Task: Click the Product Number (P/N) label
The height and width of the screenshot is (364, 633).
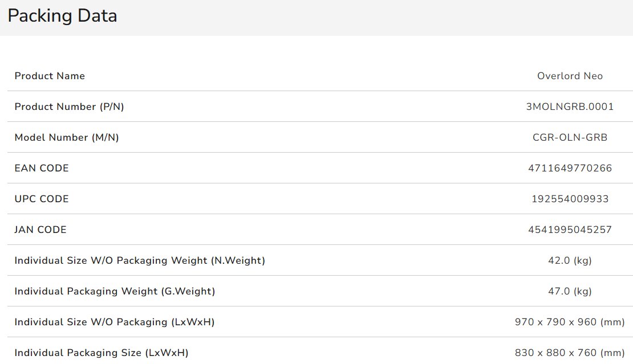Action: click(x=69, y=107)
